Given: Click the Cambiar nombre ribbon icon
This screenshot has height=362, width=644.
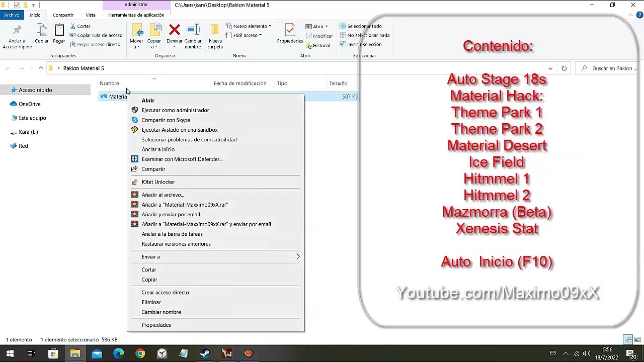Looking at the screenshot, I should (x=193, y=30).
